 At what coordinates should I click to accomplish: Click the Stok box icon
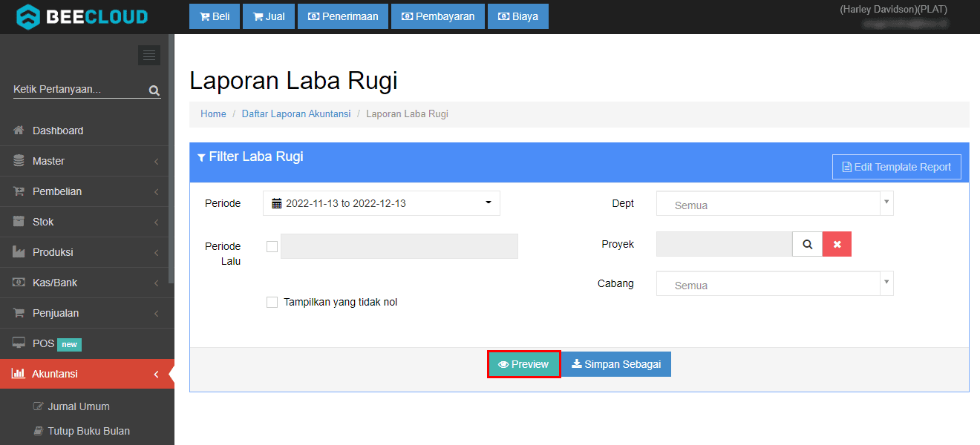point(19,222)
